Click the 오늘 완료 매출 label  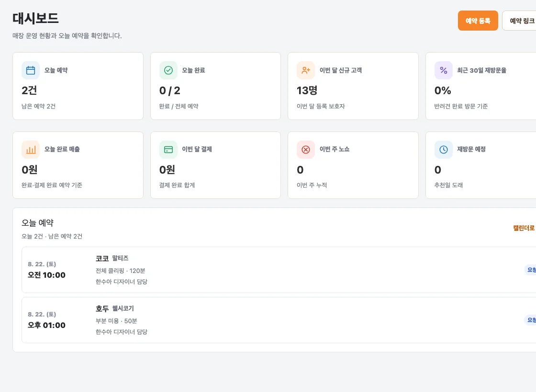[62, 149]
